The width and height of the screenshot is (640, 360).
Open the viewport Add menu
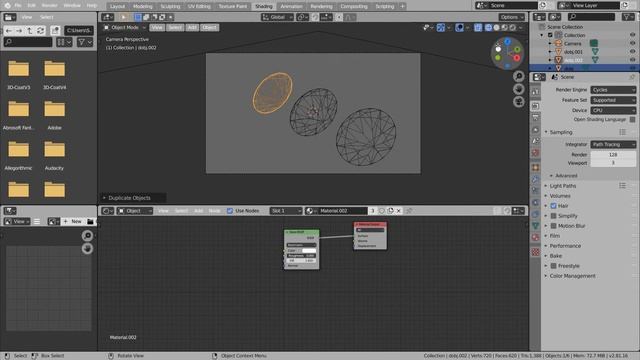pyautogui.click(x=192, y=27)
